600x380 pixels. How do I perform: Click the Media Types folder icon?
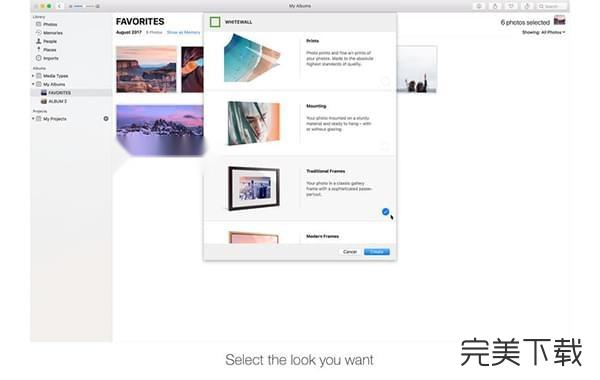tap(39, 76)
